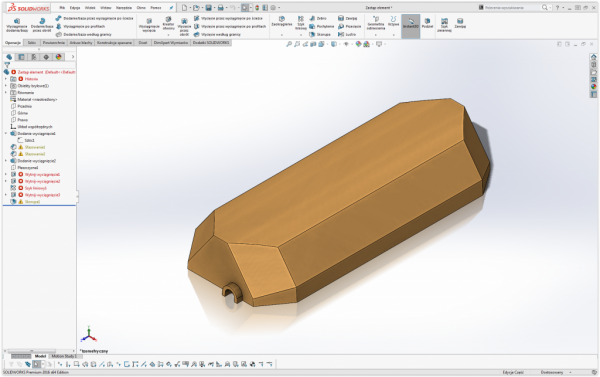600x377 pixels.
Task: Click the Zoom to Fit icon
Action: (289, 44)
